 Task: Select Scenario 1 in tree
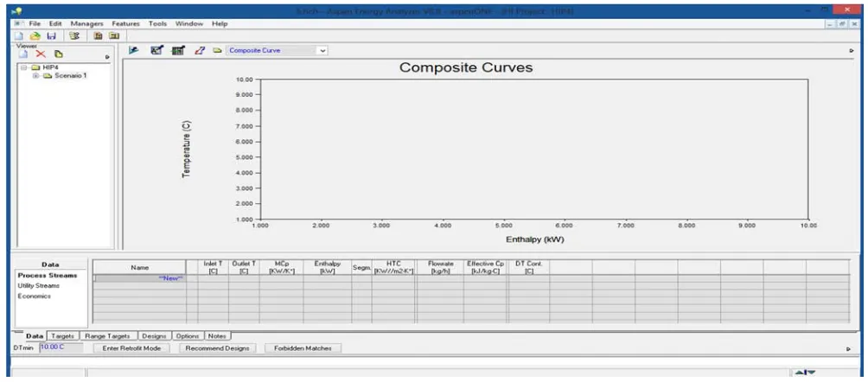(x=71, y=76)
